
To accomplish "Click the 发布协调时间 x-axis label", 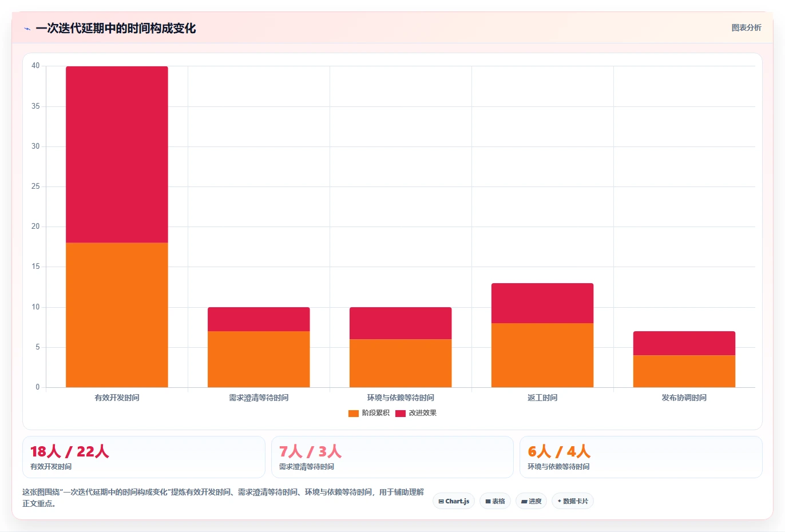I will click(684, 398).
